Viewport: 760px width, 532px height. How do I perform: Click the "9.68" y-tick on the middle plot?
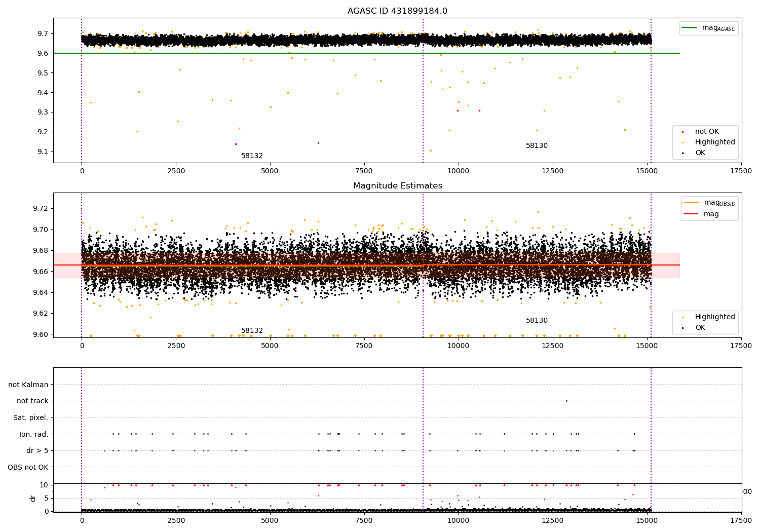[x=41, y=250]
